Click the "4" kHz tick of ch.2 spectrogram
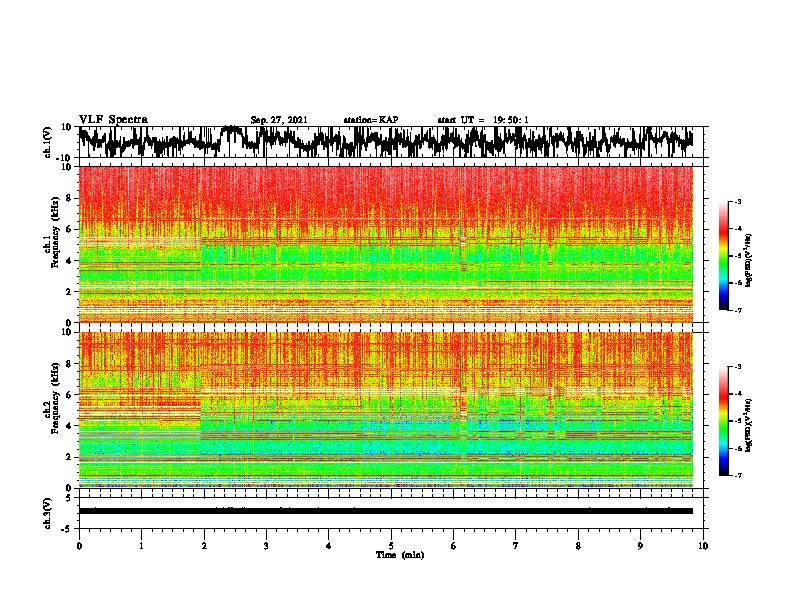Image resolution: width=792 pixels, height=612 pixels. click(70, 426)
